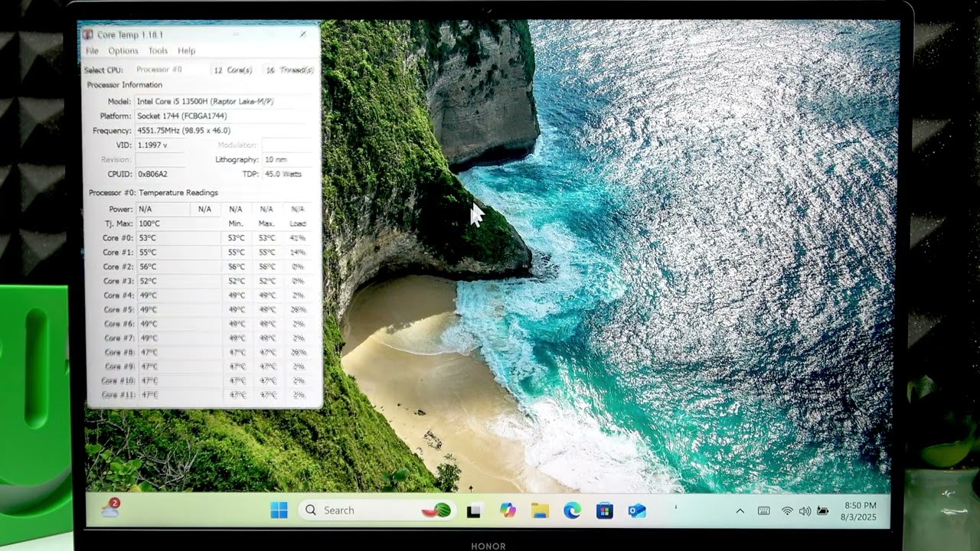Click the touch keyboard tray icon
Screen dimensions: 980x551
tap(763, 511)
